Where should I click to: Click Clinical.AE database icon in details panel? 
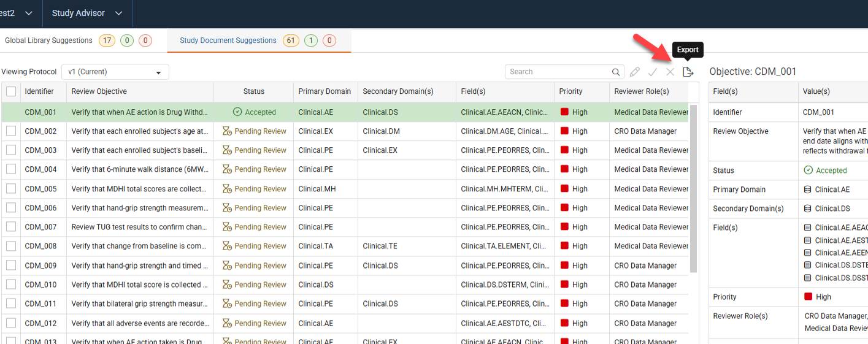808,189
